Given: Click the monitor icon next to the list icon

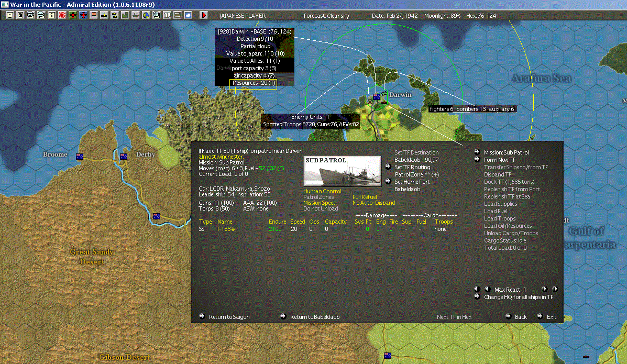Looking at the screenshot, I should tap(31, 15).
